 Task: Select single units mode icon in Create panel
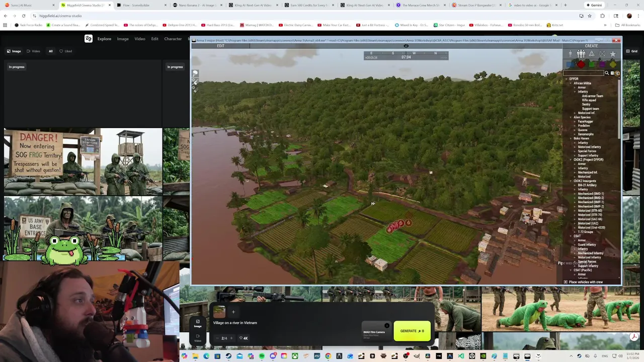(571, 54)
